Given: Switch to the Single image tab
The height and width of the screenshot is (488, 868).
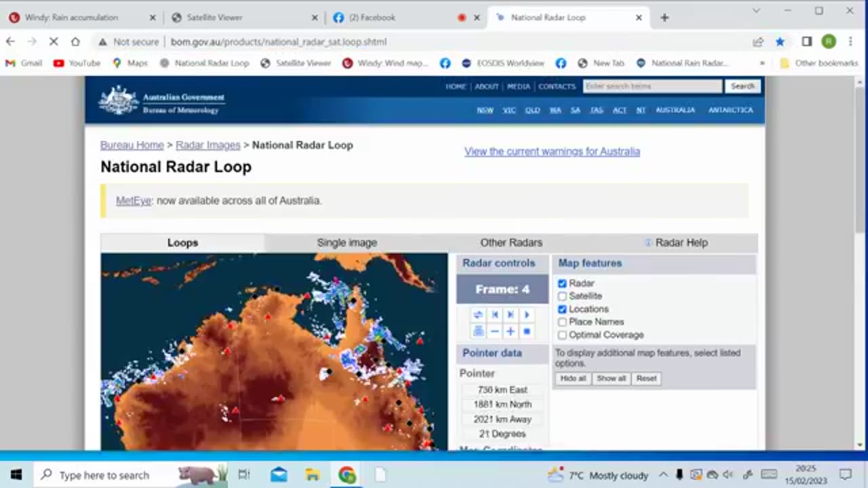Looking at the screenshot, I should click(347, 243).
